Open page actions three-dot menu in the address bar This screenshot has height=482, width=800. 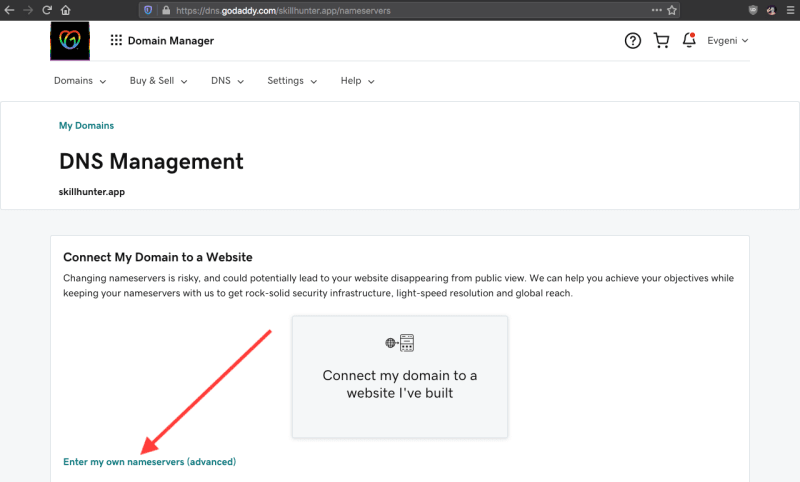pos(657,10)
